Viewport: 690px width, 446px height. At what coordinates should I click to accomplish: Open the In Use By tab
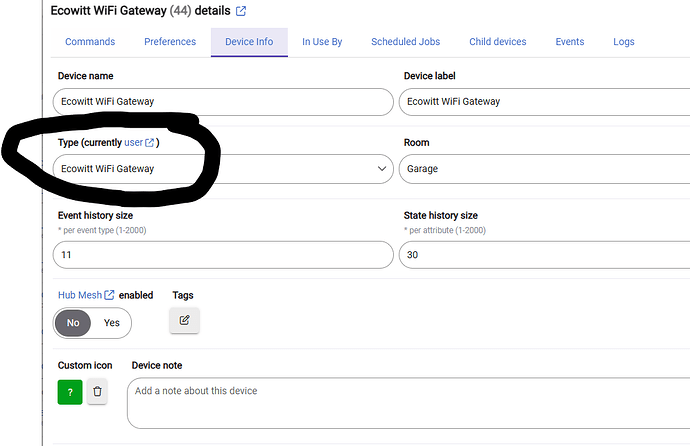(322, 42)
